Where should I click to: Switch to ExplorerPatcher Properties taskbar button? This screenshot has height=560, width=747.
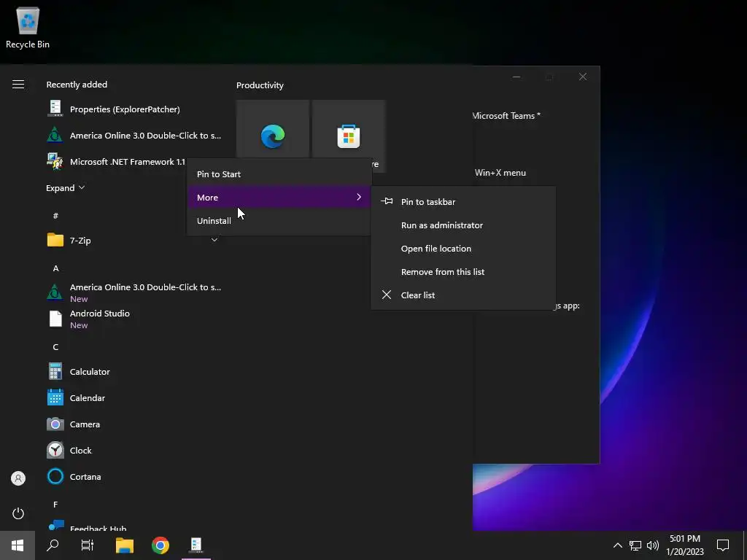click(196, 545)
